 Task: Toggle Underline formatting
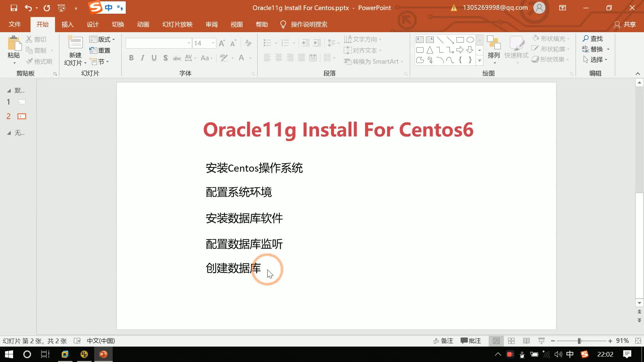pyautogui.click(x=154, y=58)
